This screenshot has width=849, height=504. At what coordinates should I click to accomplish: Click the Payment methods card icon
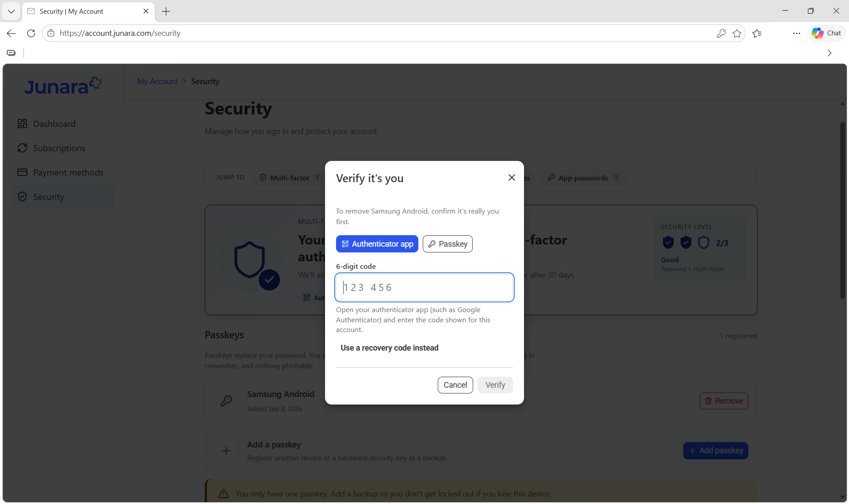point(22,172)
